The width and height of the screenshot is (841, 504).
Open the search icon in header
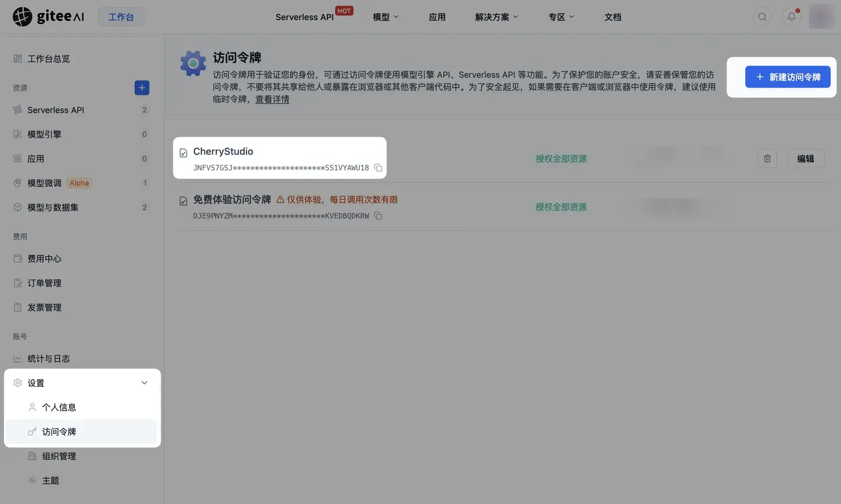point(762,17)
